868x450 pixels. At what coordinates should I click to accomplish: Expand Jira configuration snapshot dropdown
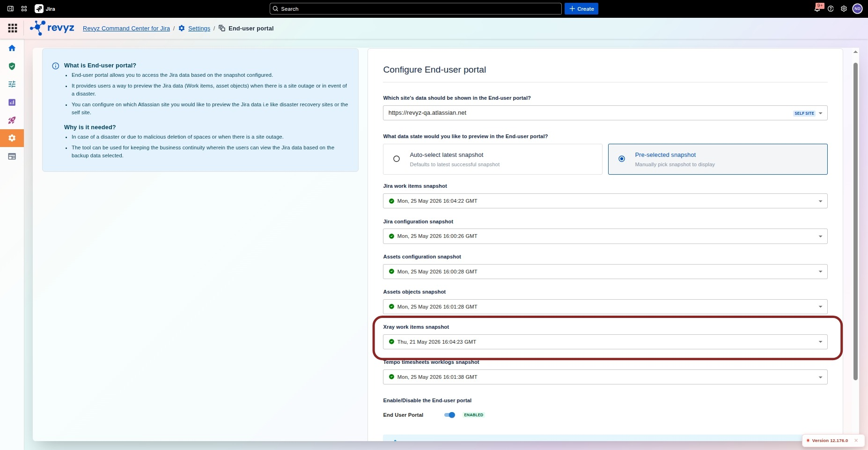tap(605, 236)
